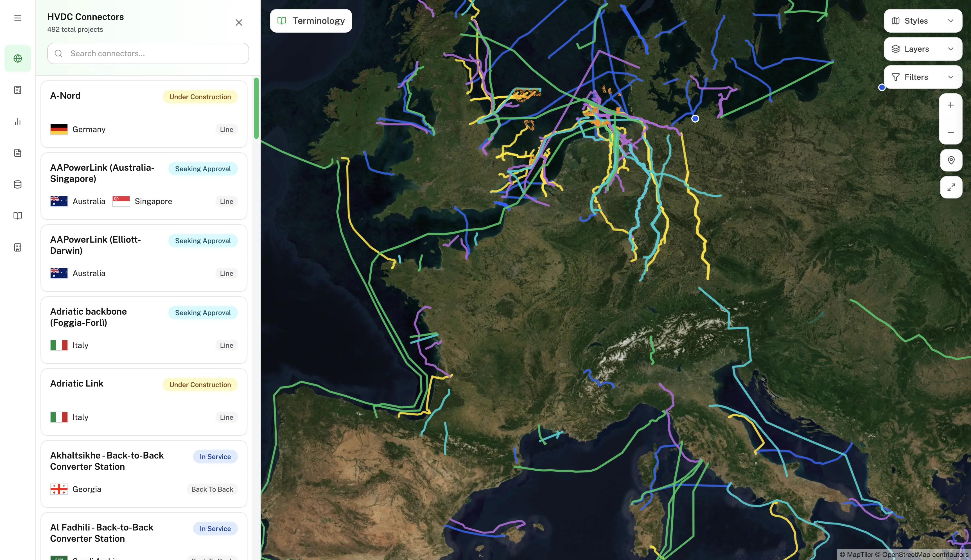Screen dimensions: 971x560
Task: Open the calculator icon in the sidebar
Action: [18, 90]
